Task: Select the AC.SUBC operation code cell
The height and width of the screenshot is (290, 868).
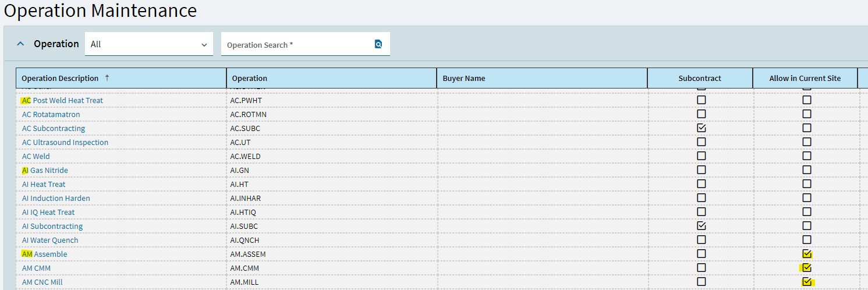Action: click(x=332, y=128)
